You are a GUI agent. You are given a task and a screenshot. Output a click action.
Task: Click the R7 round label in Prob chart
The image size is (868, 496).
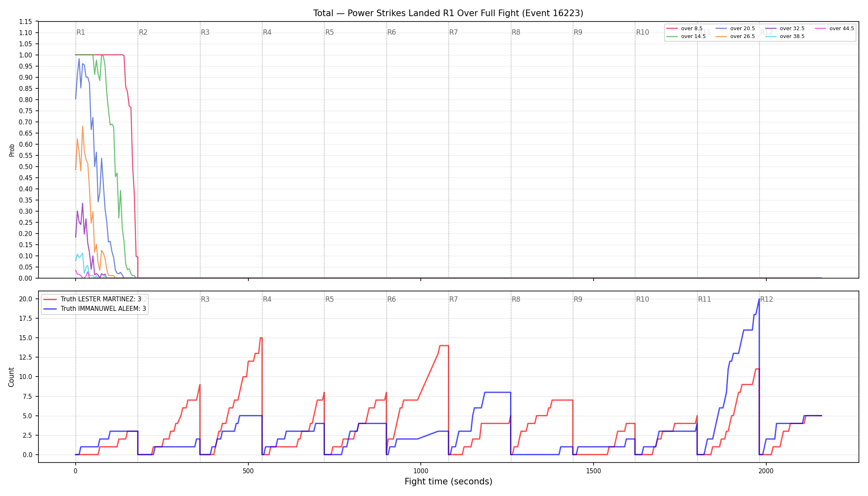click(x=454, y=32)
